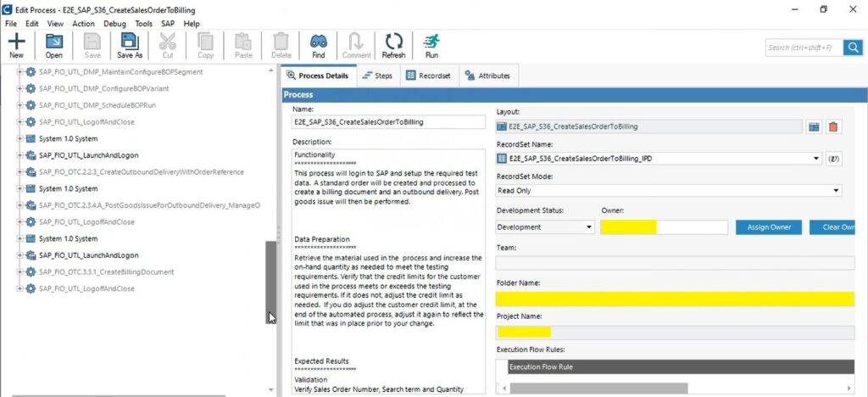Open the RecordSet Mode dropdown
Image resolution: width=868 pixels, height=397 pixels.
(x=836, y=191)
